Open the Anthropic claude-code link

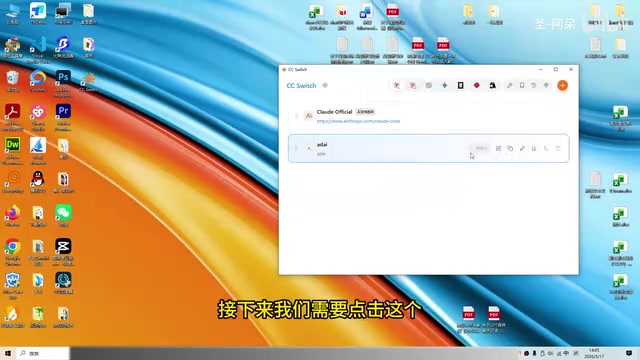[358, 121]
